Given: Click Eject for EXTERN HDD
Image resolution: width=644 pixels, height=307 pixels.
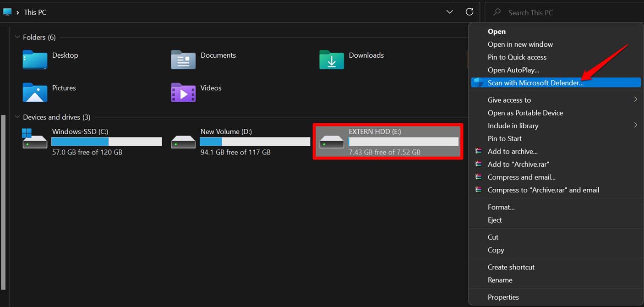Looking at the screenshot, I should point(495,220).
